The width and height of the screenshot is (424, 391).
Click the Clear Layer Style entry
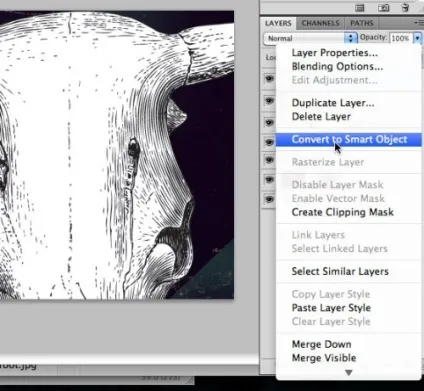coord(331,322)
